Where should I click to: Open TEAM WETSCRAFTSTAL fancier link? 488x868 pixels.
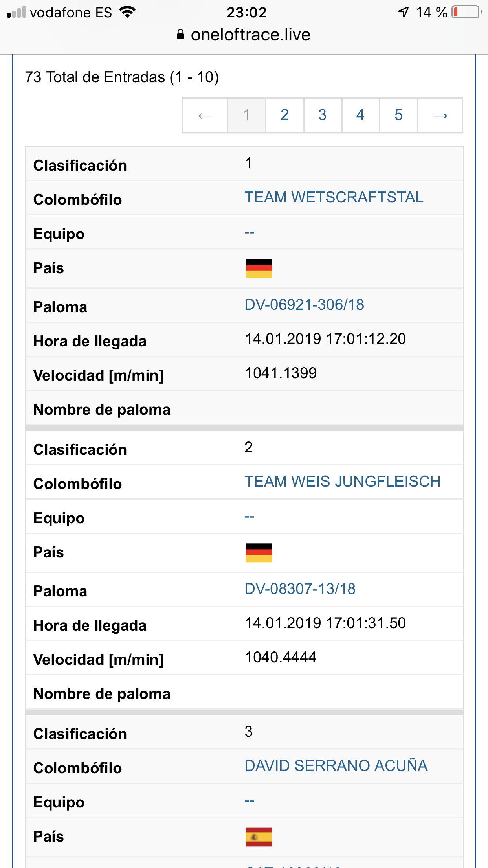[x=334, y=197]
